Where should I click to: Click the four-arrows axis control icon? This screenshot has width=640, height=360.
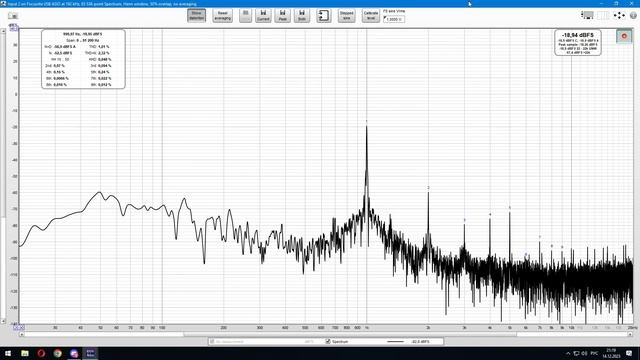(x=619, y=15)
